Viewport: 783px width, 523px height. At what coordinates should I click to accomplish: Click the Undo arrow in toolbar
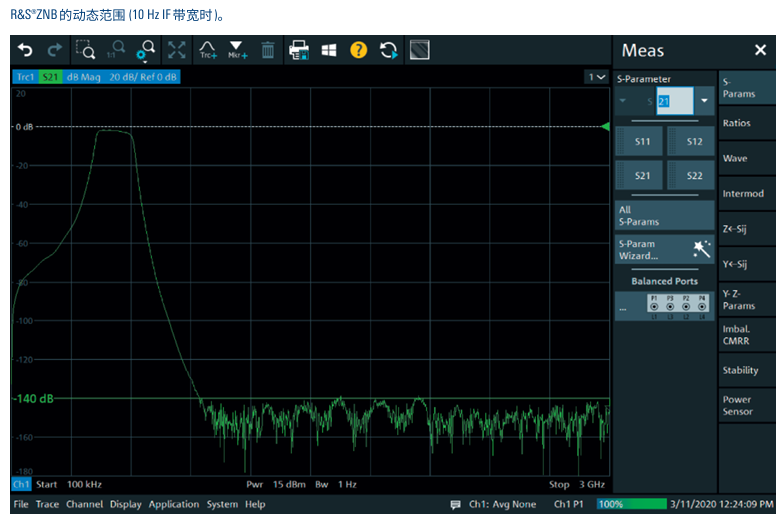[x=25, y=50]
